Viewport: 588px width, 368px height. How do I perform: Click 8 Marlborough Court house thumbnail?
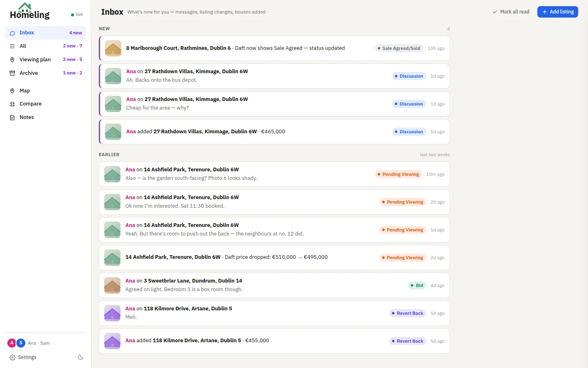[113, 48]
